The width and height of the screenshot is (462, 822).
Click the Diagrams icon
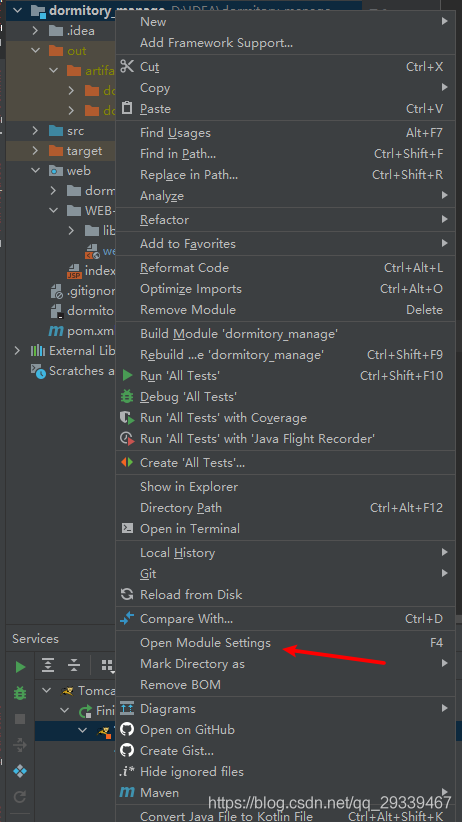[x=127, y=709]
